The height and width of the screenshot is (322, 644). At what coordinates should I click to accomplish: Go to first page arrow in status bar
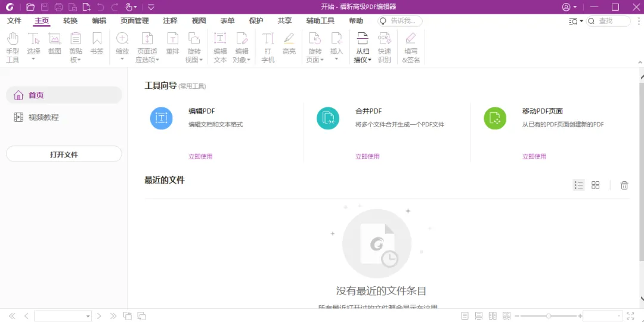coord(12,316)
